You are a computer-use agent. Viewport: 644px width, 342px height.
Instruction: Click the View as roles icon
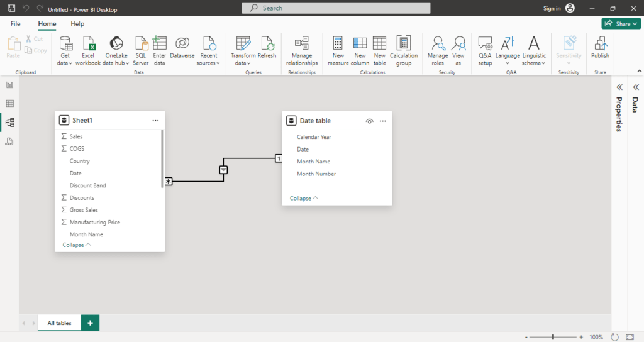(x=458, y=51)
